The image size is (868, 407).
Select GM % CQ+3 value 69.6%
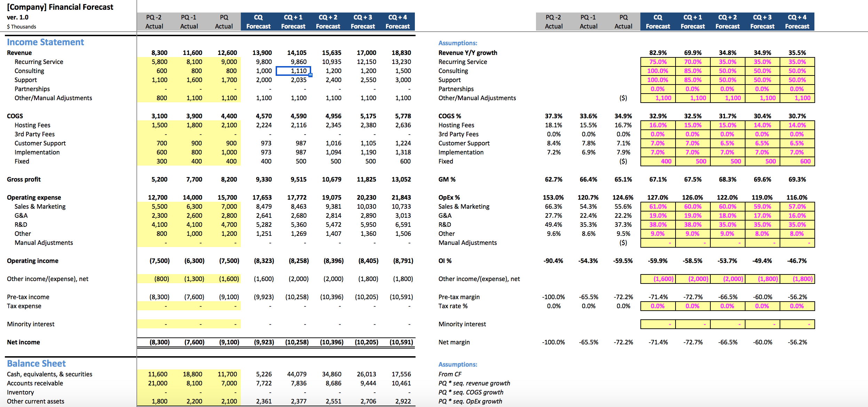[x=762, y=179]
